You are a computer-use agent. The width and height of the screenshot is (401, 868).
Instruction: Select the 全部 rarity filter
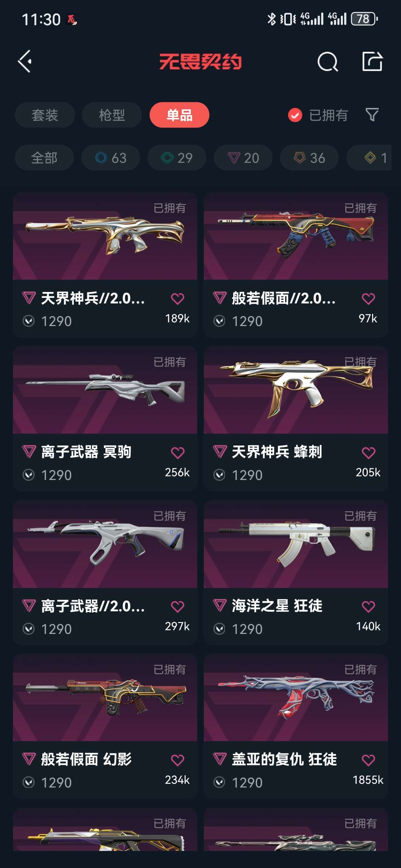(x=44, y=158)
